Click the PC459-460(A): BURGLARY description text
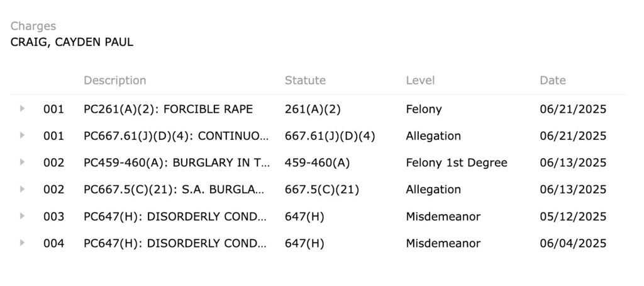Image resolution: width=644 pixels, height=286 pixels. click(176, 163)
